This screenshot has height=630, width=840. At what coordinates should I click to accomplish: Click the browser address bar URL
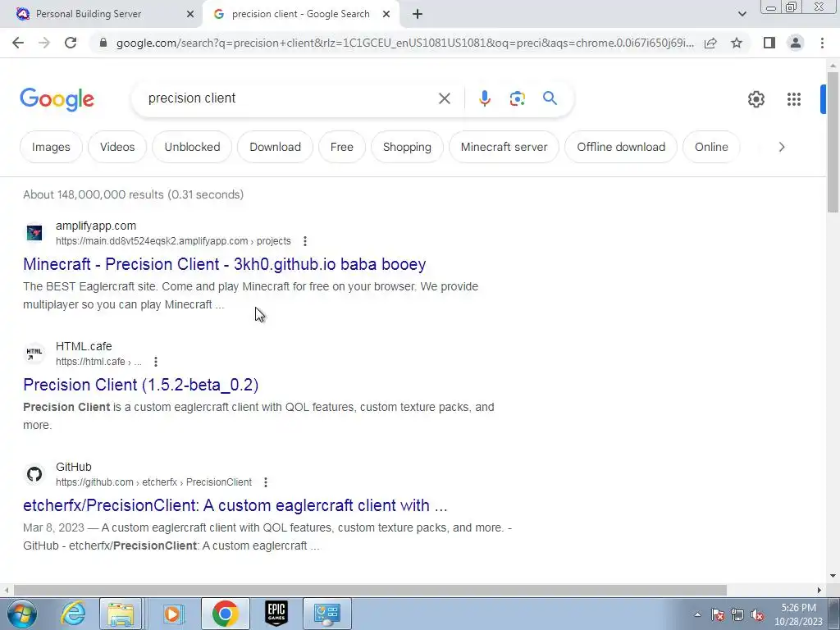tap(405, 43)
